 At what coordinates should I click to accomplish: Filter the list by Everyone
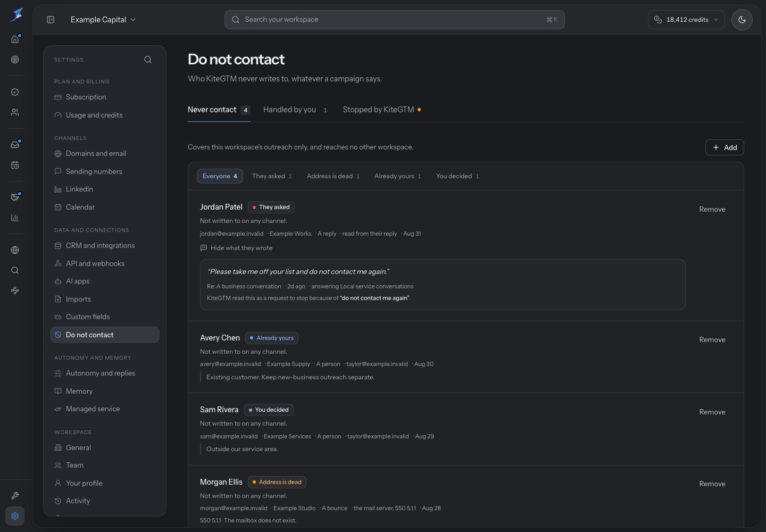(x=220, y=176)
